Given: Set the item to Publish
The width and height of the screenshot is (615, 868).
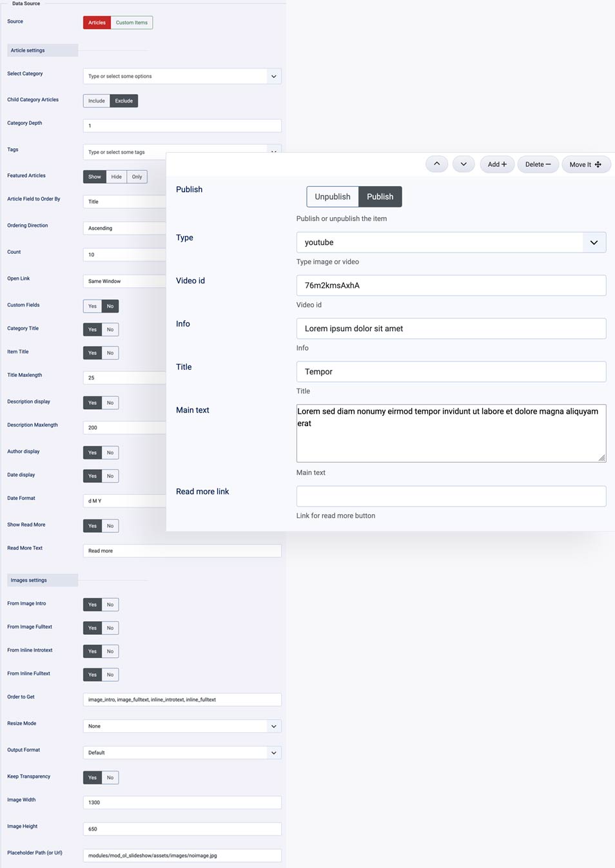Looking at the screenshot, I should click(x=380, y=197).
